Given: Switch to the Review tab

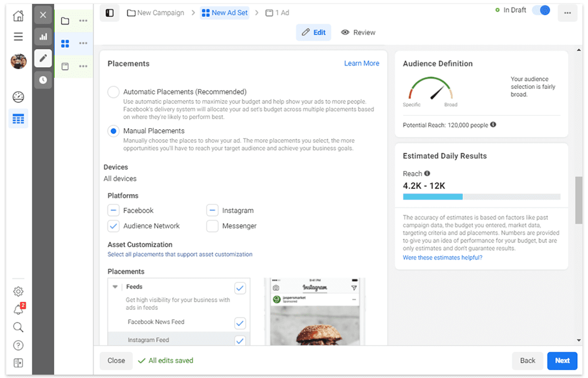Looking at the screenshot, I should [357, 32].
